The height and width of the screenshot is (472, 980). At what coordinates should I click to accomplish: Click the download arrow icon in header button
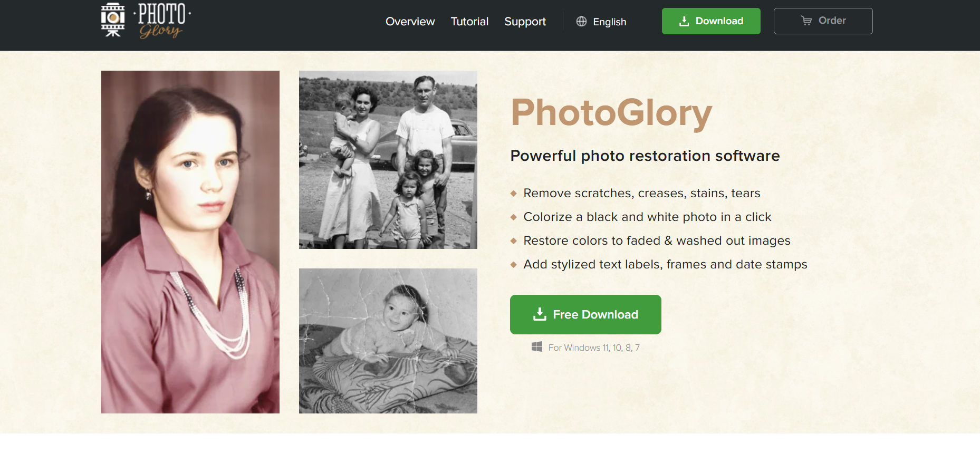pyautogui.click(x=684, y=21)
